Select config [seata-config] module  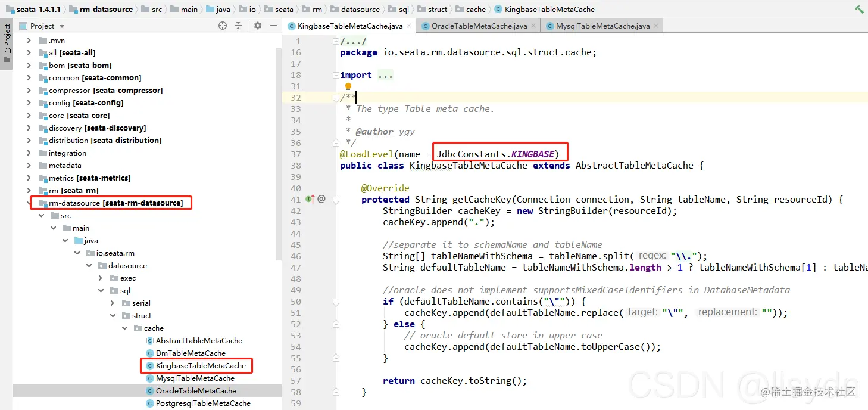coord(86,102)
